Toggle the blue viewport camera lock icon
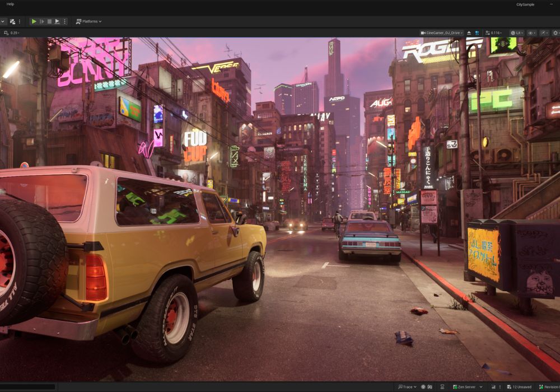The width and height of the screenshot is (560, 392). point(477,33)
